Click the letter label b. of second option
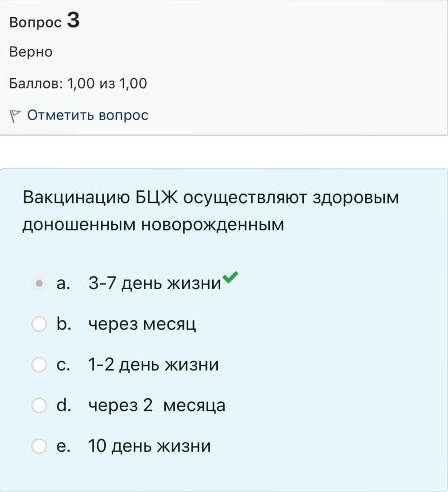This screenshot has height=492, width=448. coord(64,324)
